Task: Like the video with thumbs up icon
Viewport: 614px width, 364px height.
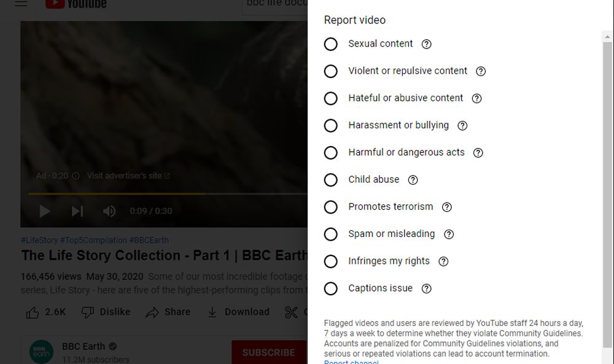Action: (x=32, y=312)
